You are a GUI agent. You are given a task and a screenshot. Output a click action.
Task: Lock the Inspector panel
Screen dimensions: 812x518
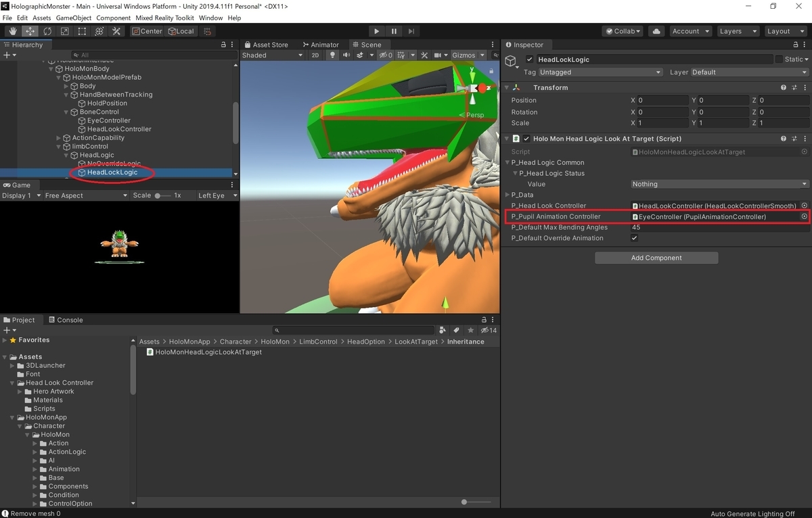(x=796, y=45)
